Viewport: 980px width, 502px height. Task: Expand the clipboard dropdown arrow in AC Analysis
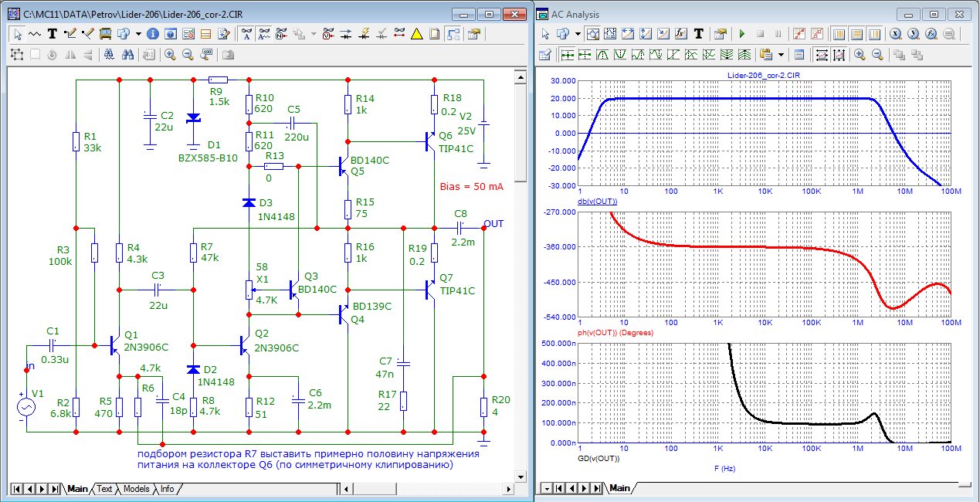pos(782,54)
